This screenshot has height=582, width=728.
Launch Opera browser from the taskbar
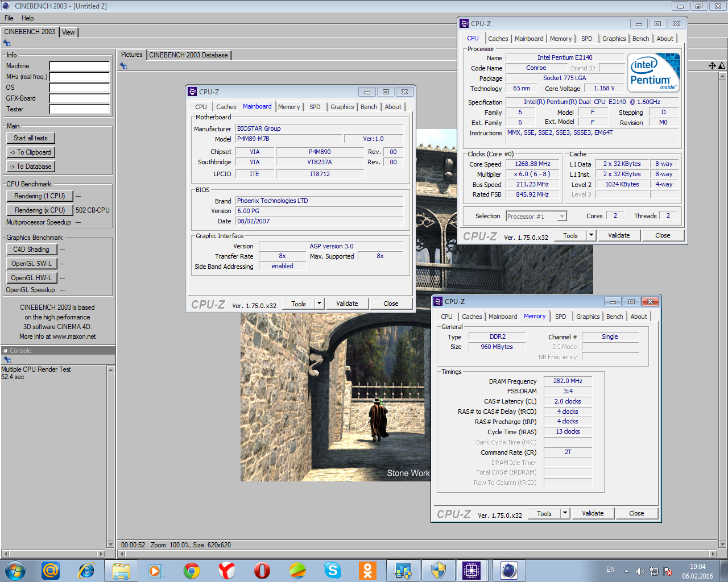tap(262, 570)
